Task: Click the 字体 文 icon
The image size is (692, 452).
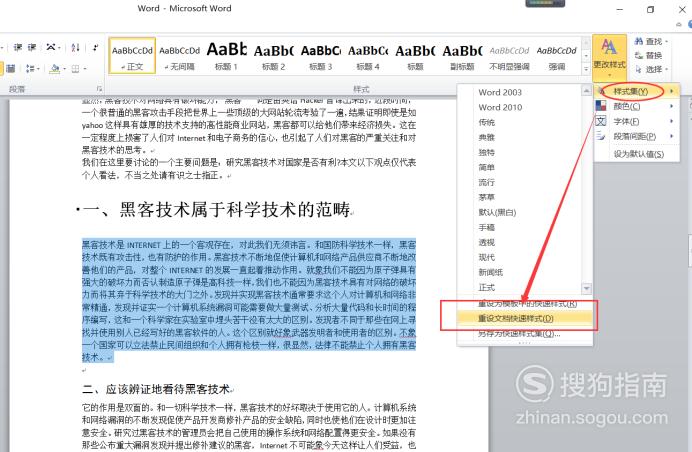Action: [601, 121]
